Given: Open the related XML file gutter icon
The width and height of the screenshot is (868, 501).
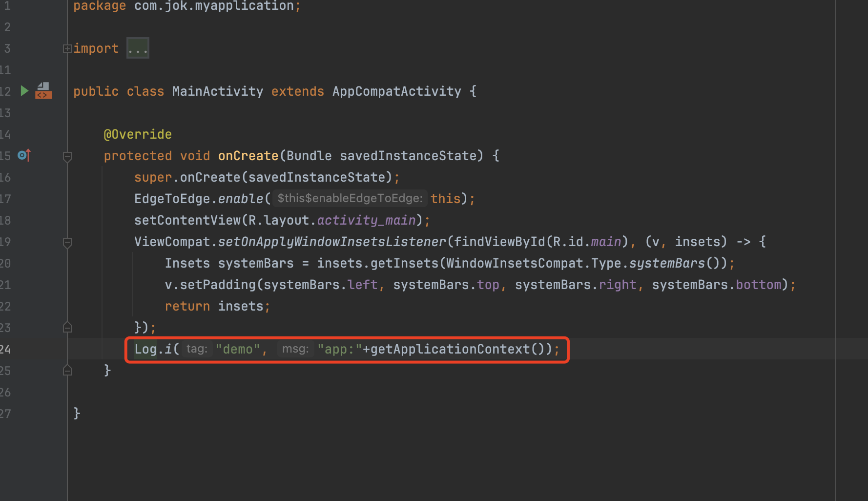Looking at the screenshot, I should point(43,91).
